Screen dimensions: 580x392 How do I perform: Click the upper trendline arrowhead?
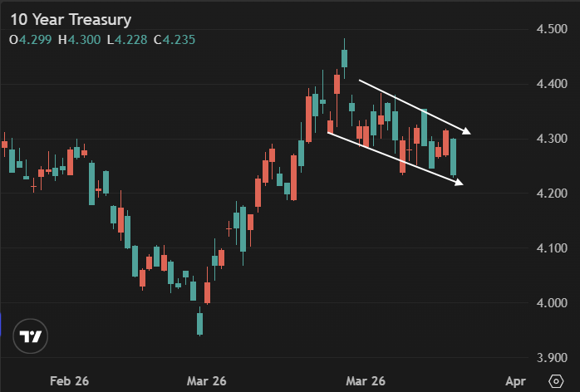(467, 130)
